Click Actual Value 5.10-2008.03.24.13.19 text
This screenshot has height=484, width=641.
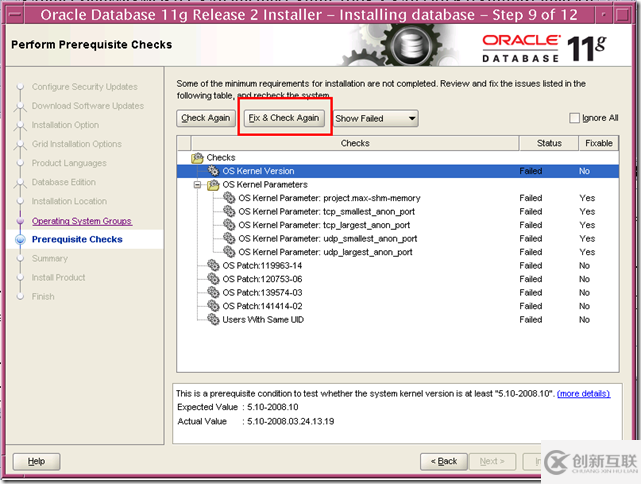click(291, 421)
